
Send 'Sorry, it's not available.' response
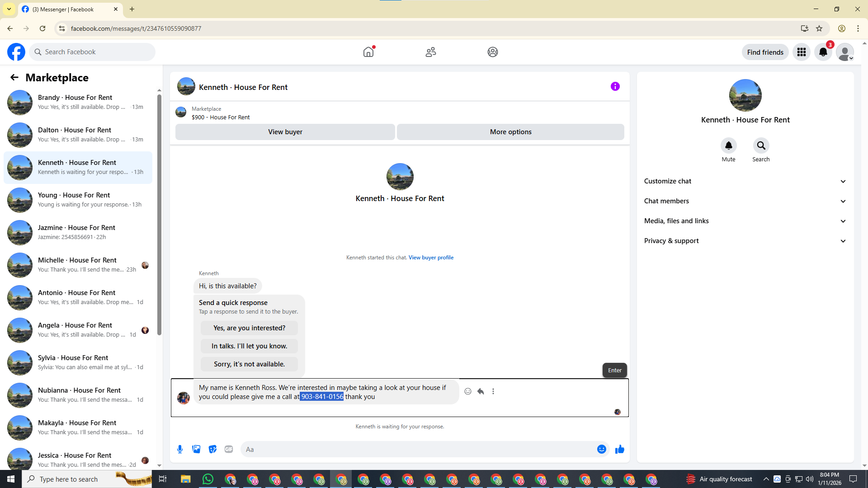249,364
